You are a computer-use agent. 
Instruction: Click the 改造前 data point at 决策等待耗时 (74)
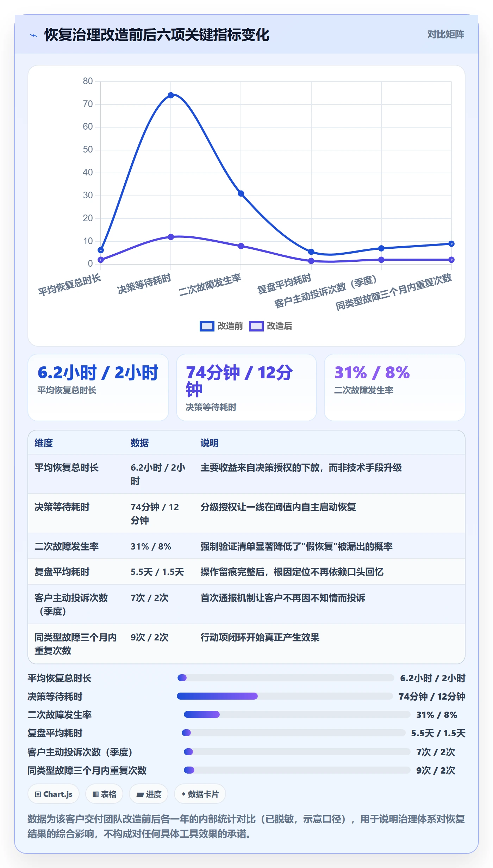tap(171, 95)
